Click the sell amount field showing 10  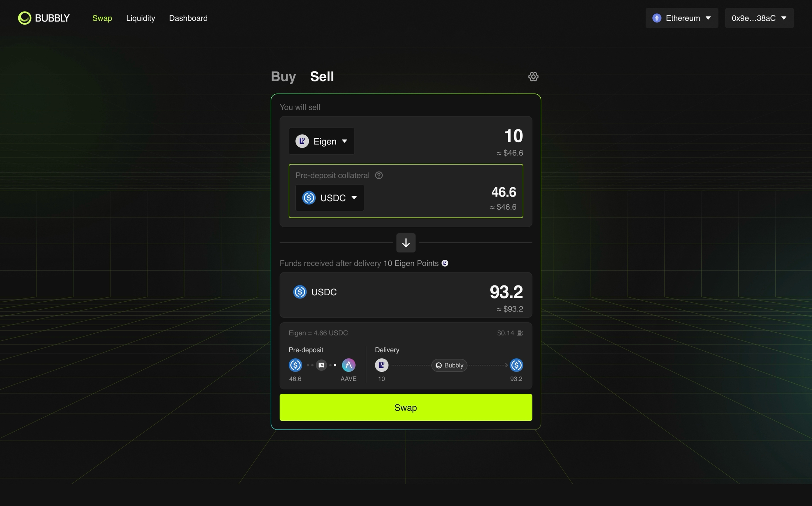513,136
